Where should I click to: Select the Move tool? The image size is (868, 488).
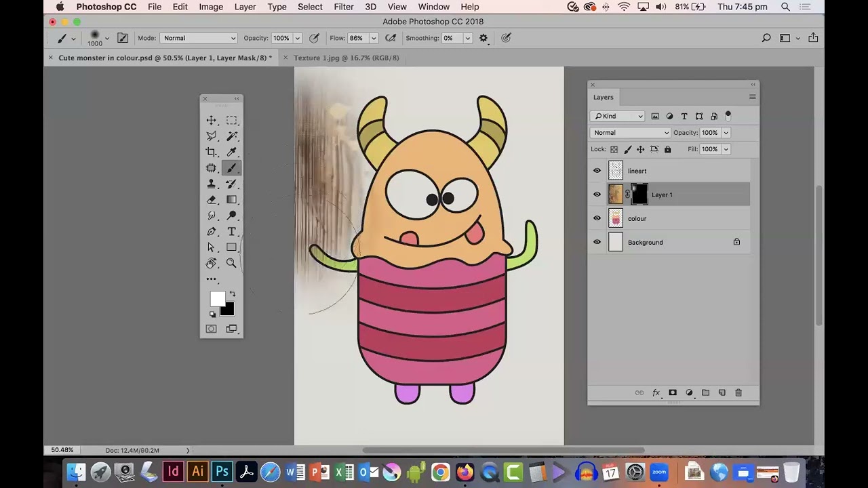pyautogui.click(x=212, y=121)
